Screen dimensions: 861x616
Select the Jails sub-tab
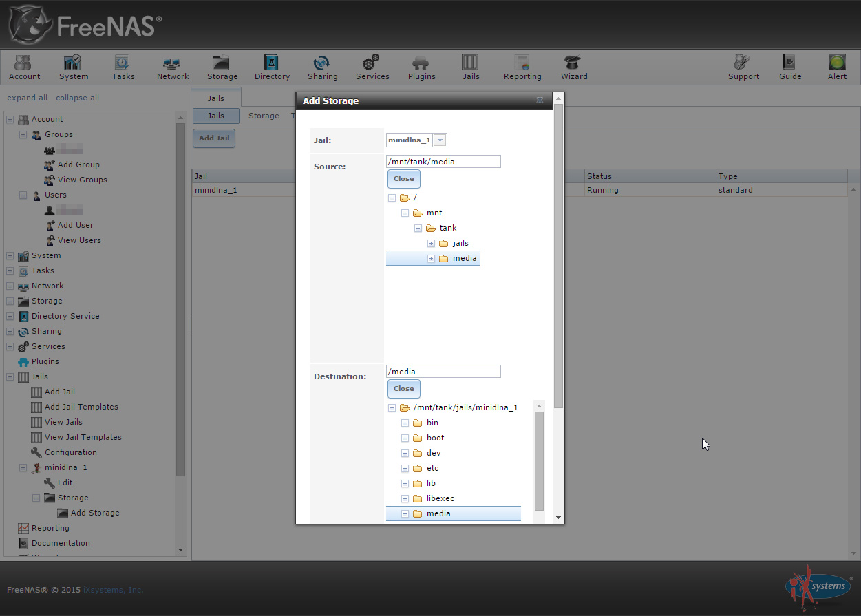[216, 116]
